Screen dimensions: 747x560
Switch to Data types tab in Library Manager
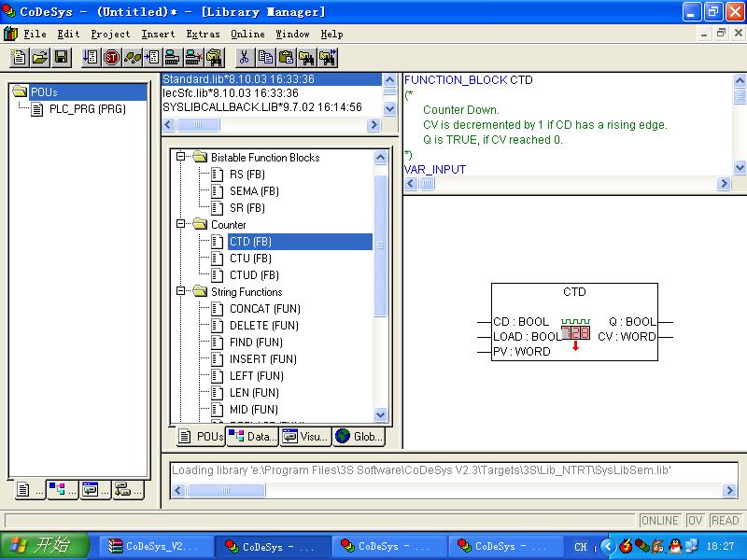tap(252, 436)
